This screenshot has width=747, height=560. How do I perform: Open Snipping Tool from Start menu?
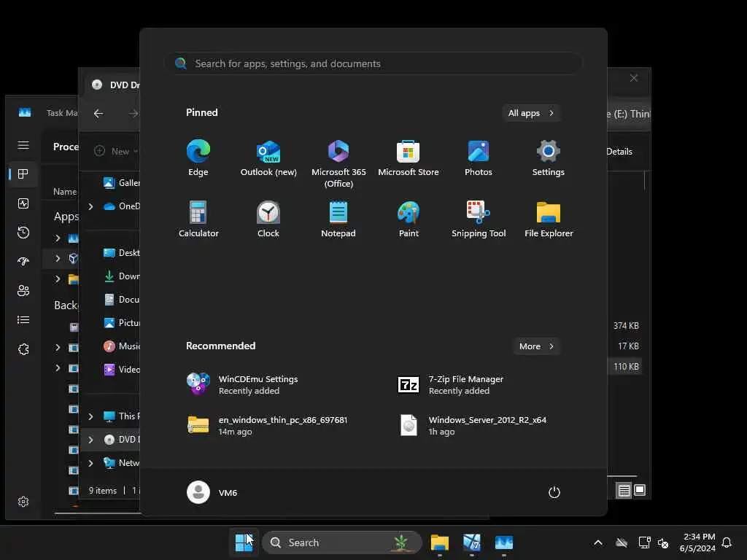pyautogui.click(x=479, y=219)
